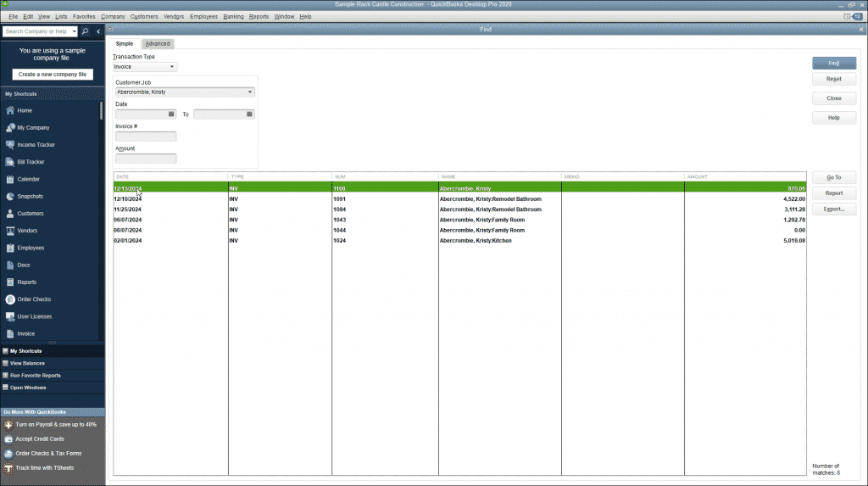Expand the Transaction Type dropdown

(x=171, y=66)
